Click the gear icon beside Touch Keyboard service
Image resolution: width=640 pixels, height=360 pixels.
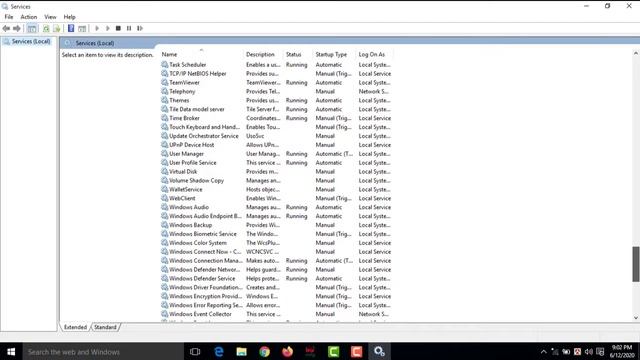click(164, 127)
